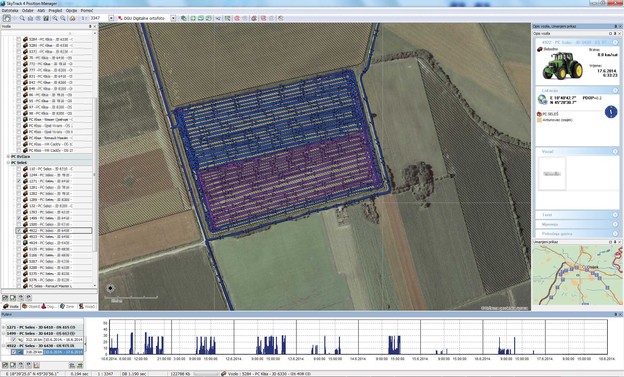Open the map scale dropdown arrow
Viewport: 624px width, 377px height.
tap(111, 18)
